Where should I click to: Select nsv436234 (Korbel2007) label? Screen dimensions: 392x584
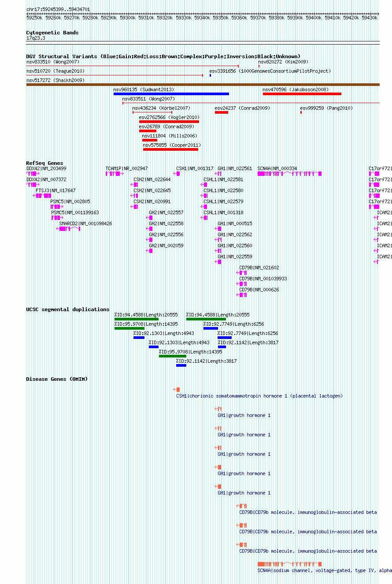[161, 108]
